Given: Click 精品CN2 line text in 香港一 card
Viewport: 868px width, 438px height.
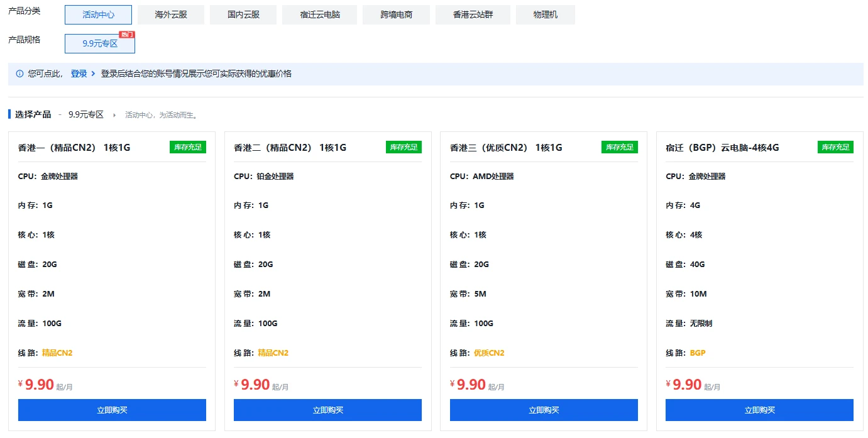Looking at the screenshot, I should click(57, 353).
